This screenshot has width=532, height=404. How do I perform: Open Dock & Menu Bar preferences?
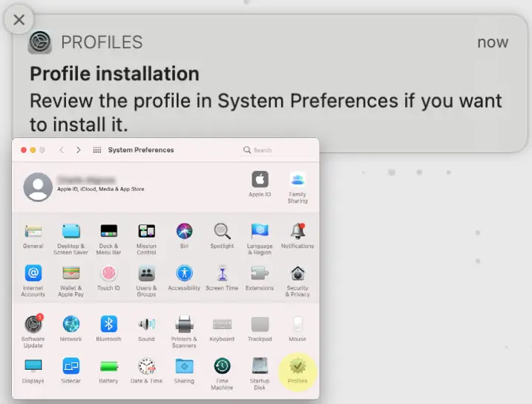108,239
